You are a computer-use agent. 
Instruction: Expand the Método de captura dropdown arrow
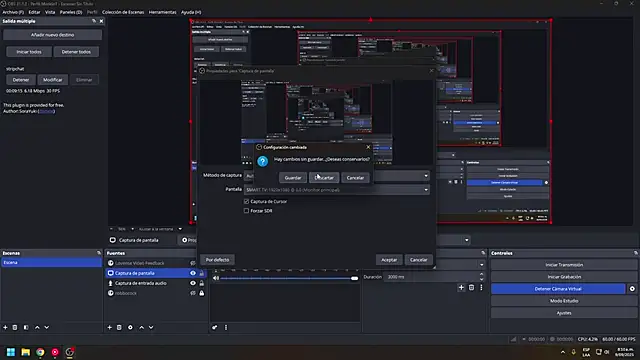tap(426, 176)
